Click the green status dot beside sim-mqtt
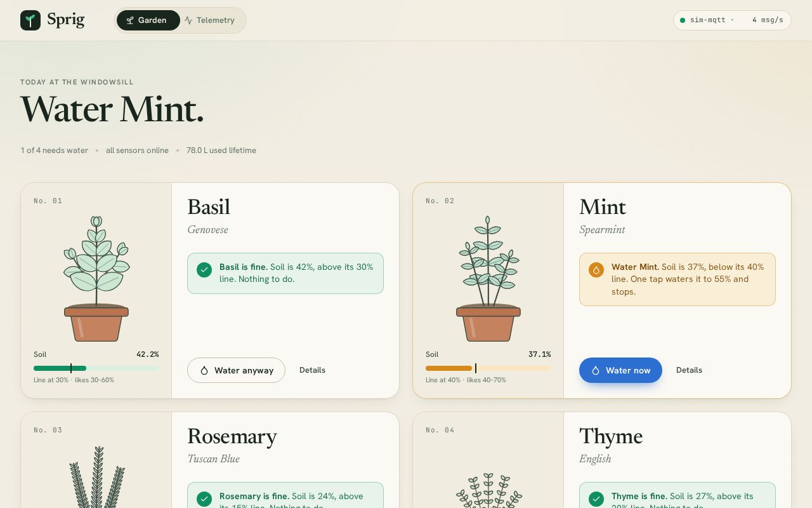Viewport: 812px width, 508px height. coord(683,20)
